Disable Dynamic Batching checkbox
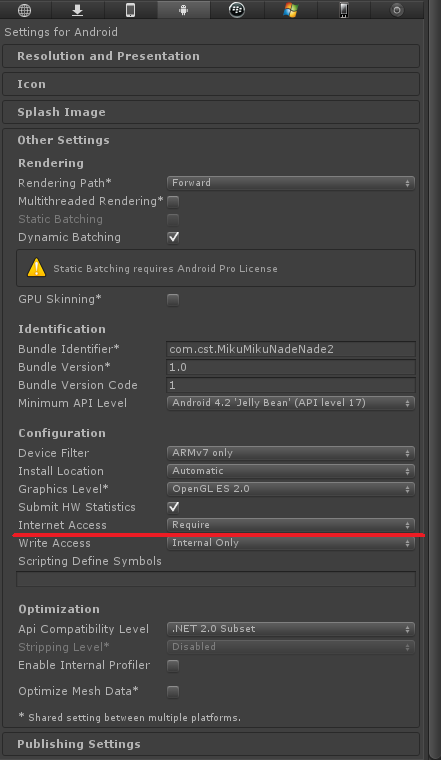 [173, 238]
